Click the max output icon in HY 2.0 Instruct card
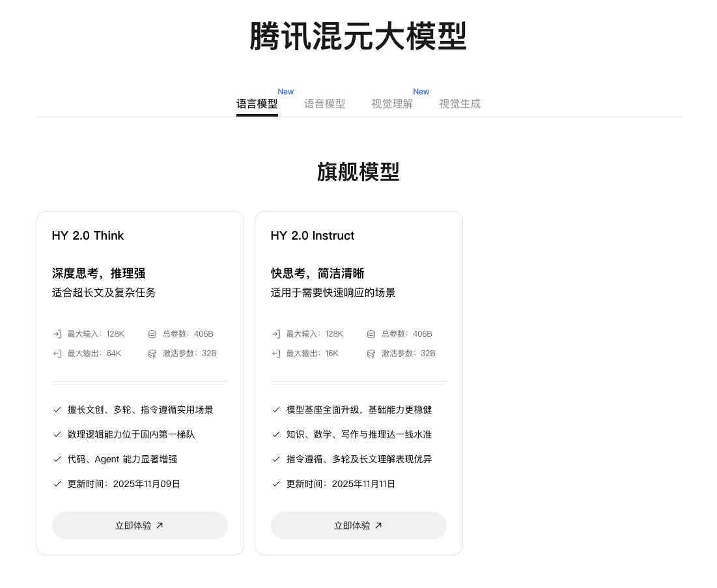The width and height of the screenshot is (717, 588). pyautogui.click(x=275, y=354)
